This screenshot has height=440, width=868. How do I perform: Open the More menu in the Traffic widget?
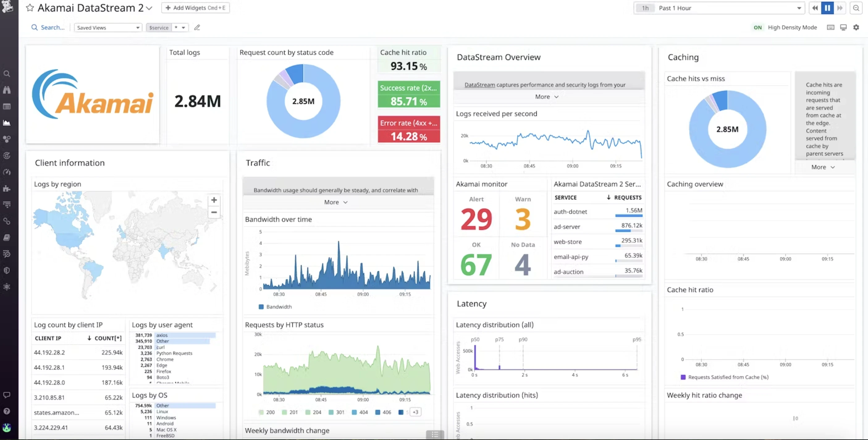(335, 202)
